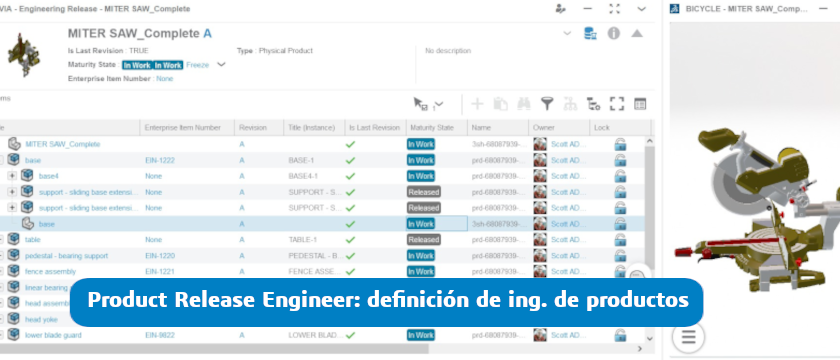Click the hierarchy structure toolbar icon
This screenshot has width=840, height=360.
pos(570,104)
